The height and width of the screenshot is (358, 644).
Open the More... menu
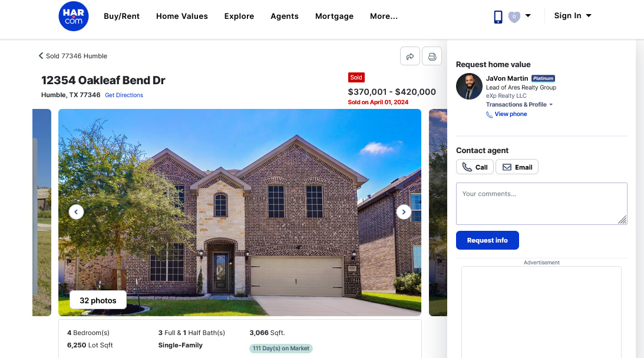point(384,16)
